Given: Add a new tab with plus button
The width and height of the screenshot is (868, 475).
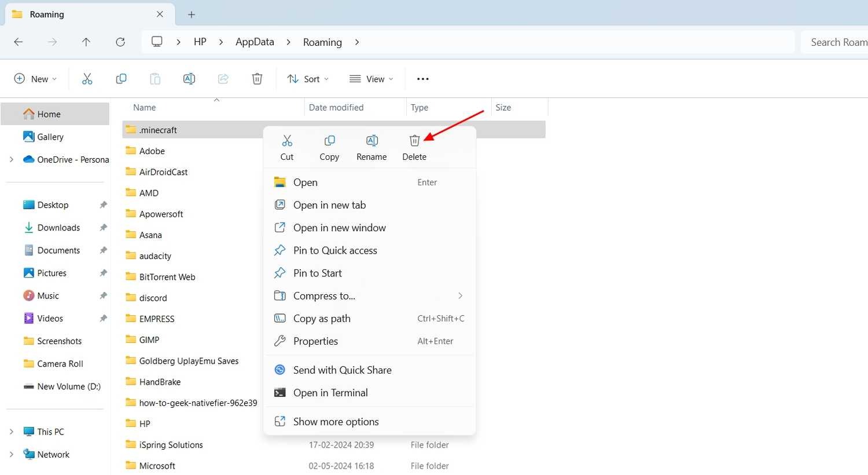Looking at the screenshot, I should pyautogui.click(x=192, y=14).
